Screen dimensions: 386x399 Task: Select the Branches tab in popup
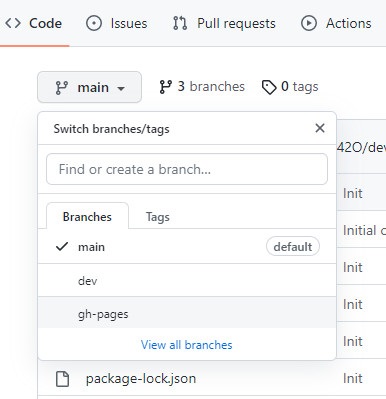[87, 216]
